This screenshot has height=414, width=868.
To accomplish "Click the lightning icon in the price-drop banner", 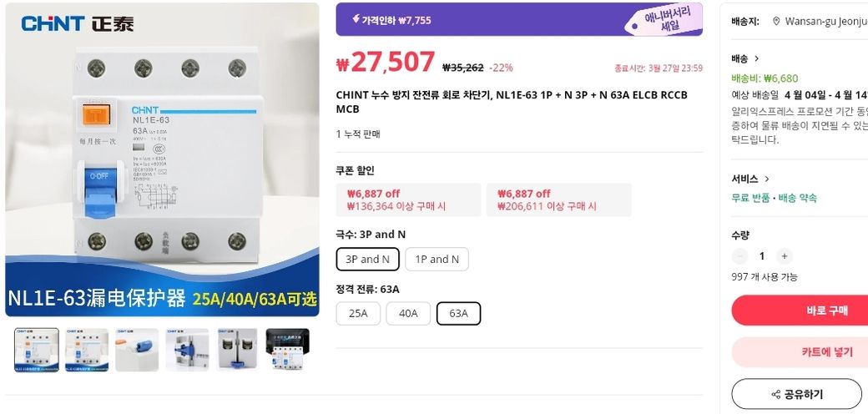I will point(356,19).
